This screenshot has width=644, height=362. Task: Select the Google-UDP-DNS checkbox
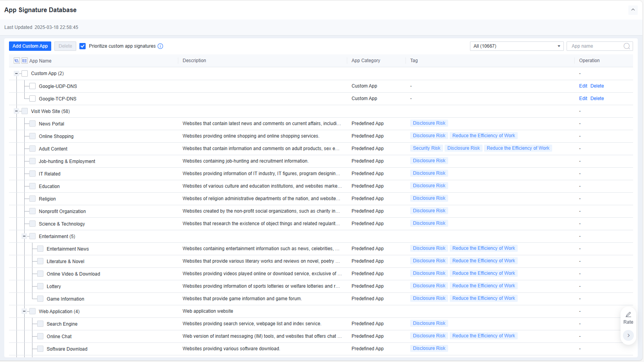click(x=32, y=86)
